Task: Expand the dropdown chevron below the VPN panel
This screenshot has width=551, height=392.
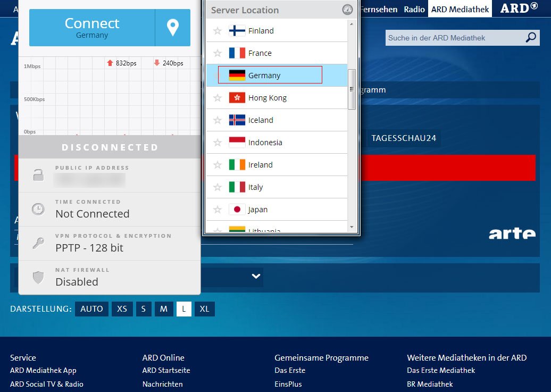Action: click(x=256, y=277)
